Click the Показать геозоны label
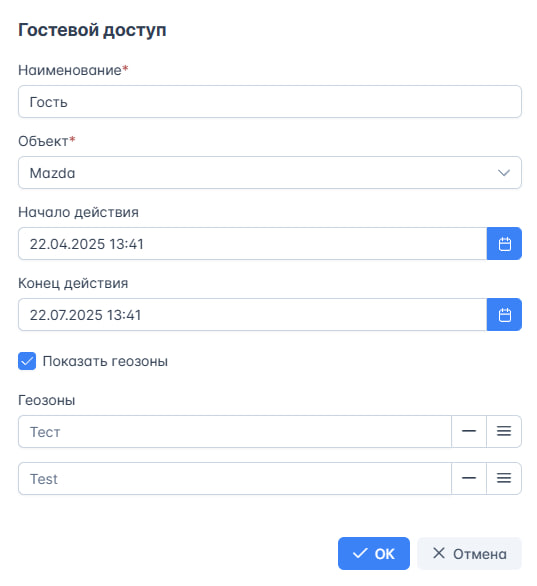 tap(105, 361)
